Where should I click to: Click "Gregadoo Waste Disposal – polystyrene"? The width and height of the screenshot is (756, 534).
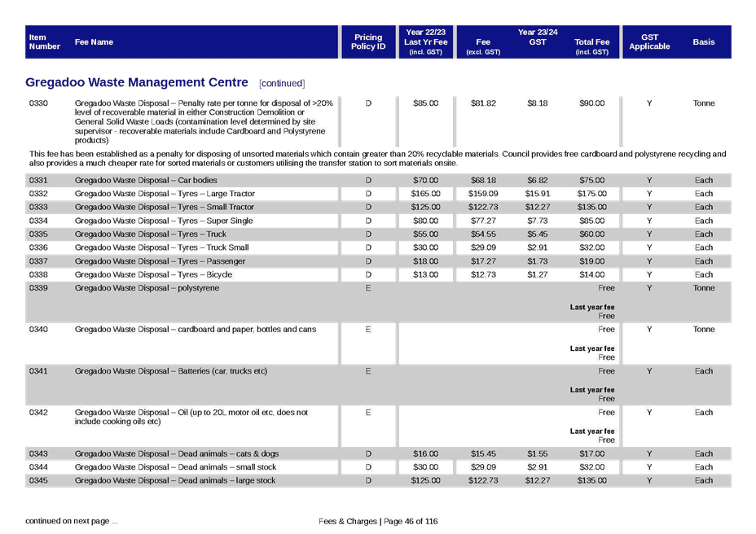click(x=147, y=288)
